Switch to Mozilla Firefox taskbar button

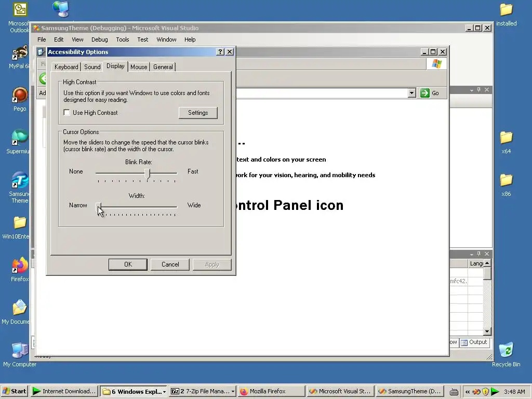[271, 391]
